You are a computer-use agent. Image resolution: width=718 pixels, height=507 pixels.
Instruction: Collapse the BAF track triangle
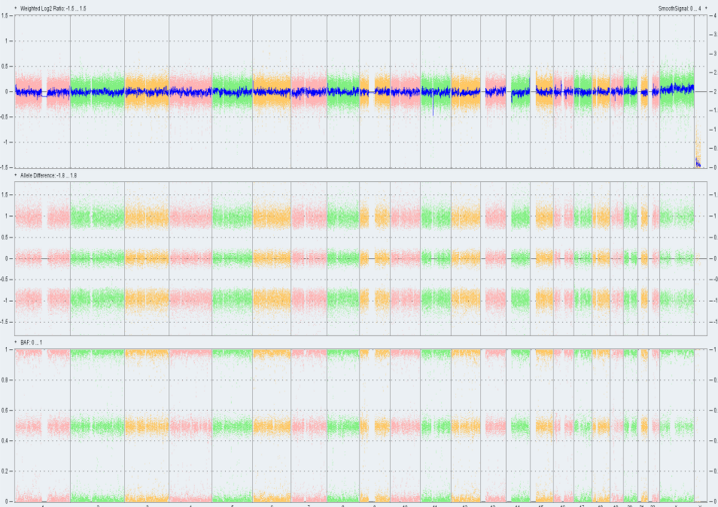click(x=15, y=342)
